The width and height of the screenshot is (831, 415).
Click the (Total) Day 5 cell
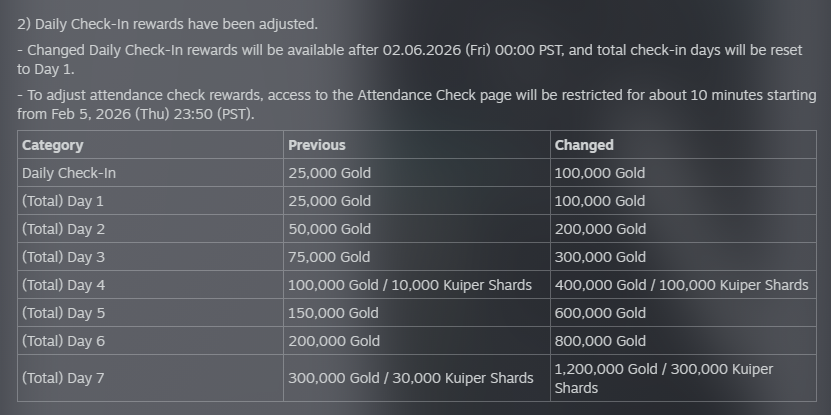63,313
